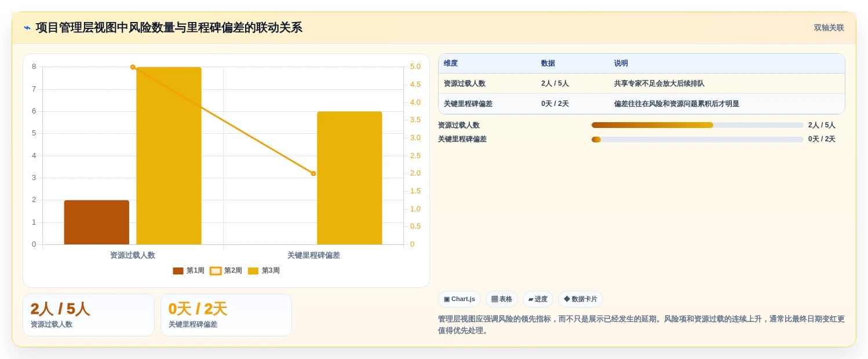Click the 关键里程碑偏差 label left of progress bar
Screen dimensions: 868x359
click(x=462, y=139)
